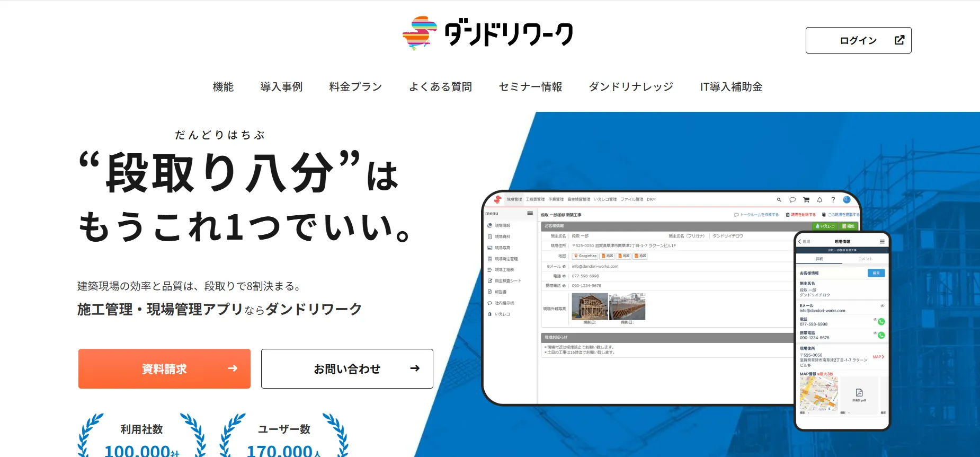
Task: Open the ログイン button
Action: pos(858,40)
